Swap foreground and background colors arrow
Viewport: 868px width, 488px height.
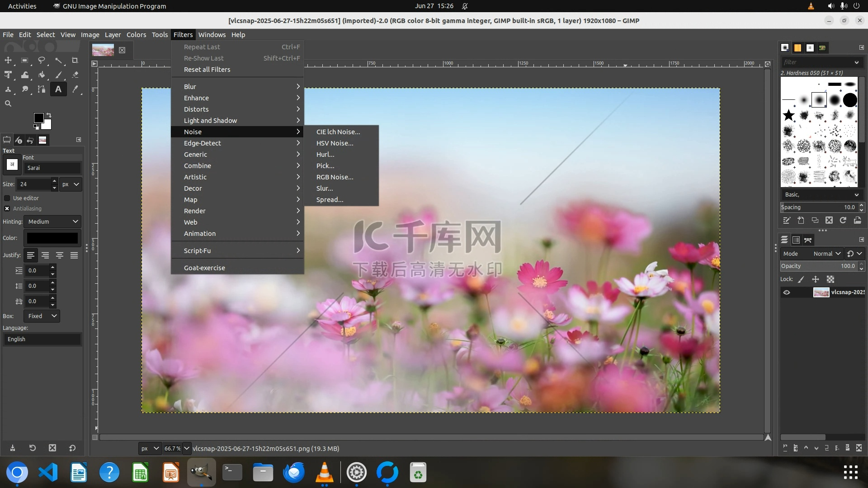49,115
